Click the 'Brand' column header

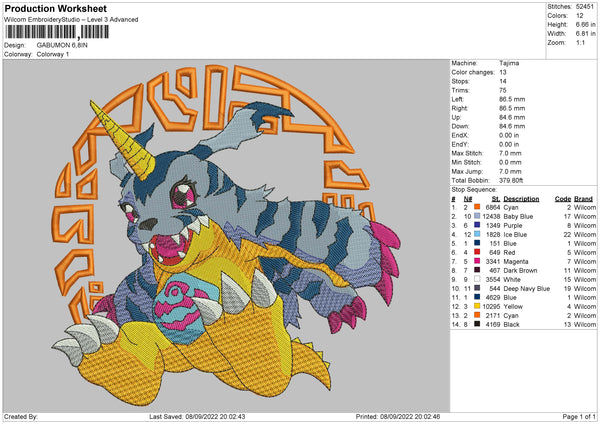tap(584, 199)
